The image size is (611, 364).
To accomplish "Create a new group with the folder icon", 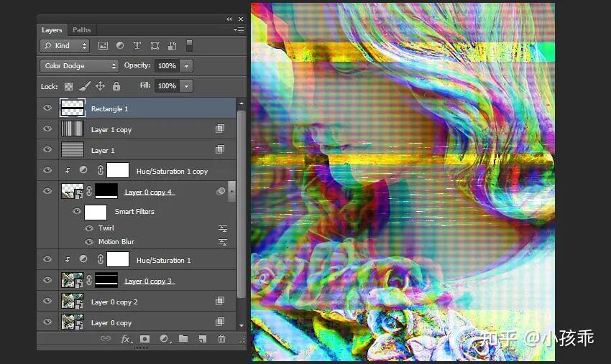I will pyautogui.click(x=183, y=338).
